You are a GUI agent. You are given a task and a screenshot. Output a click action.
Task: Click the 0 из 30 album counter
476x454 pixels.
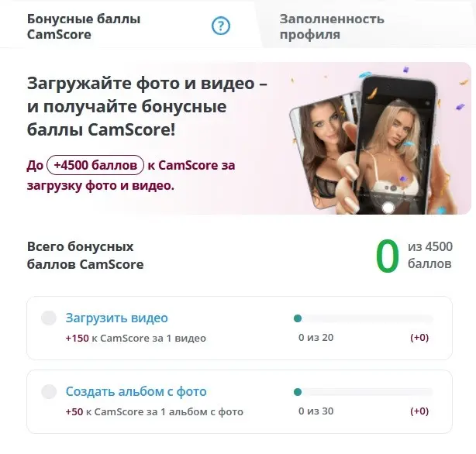coord(316,411)
